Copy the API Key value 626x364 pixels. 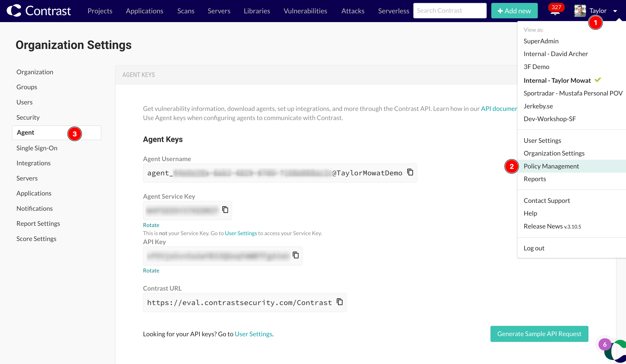(296, 255)
